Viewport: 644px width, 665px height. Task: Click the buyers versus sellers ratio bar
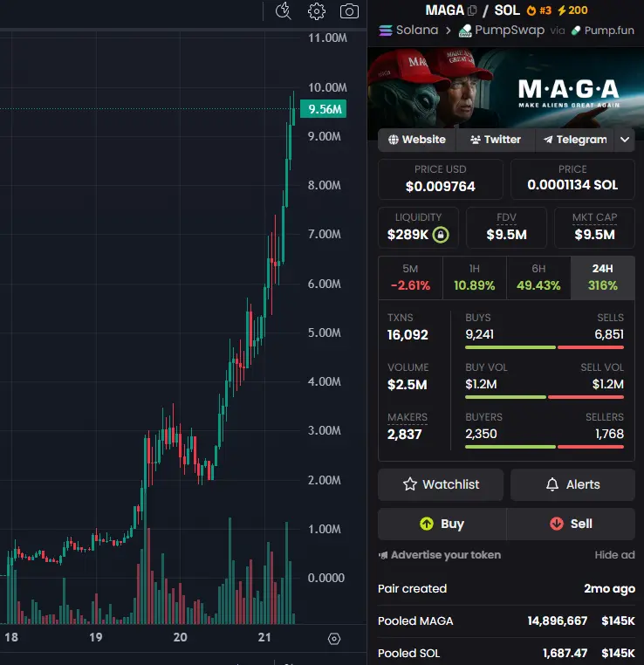click(x=545, y=447)
